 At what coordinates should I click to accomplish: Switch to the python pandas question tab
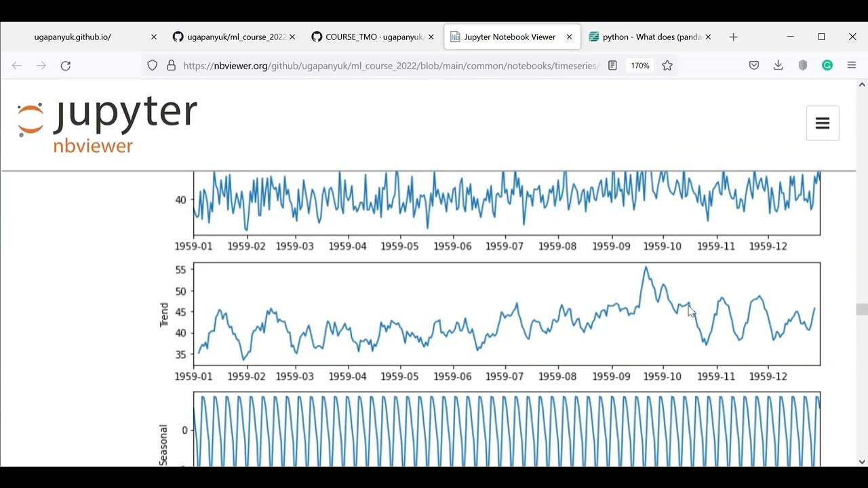click(x=651, y=37)
